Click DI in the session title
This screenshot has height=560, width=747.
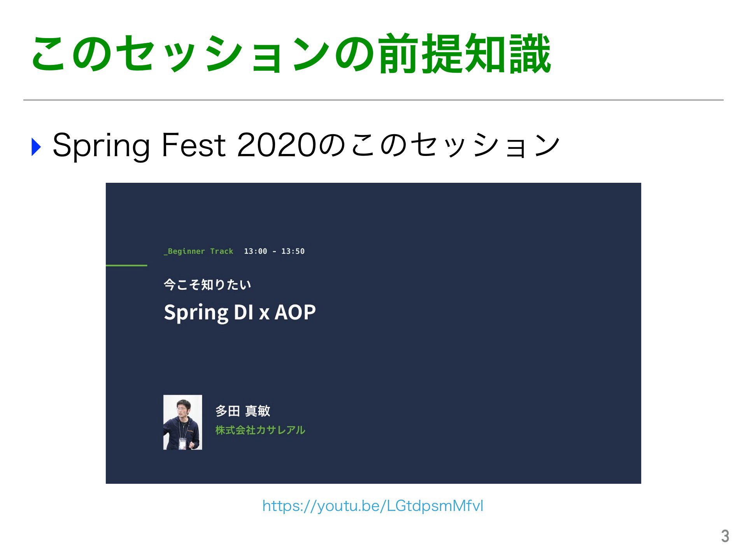click(x=244, y=312)
